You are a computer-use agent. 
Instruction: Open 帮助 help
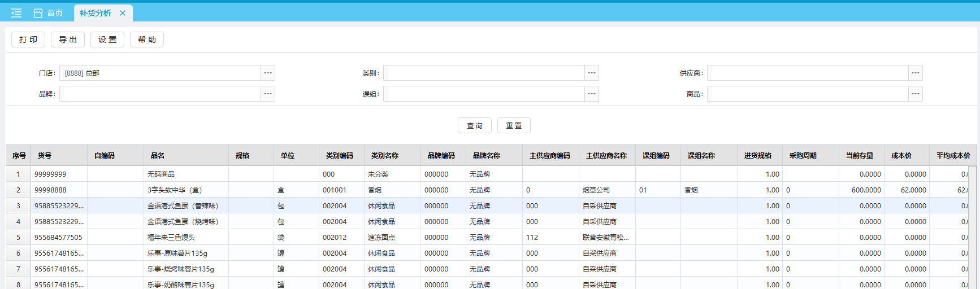coord(147,40)
